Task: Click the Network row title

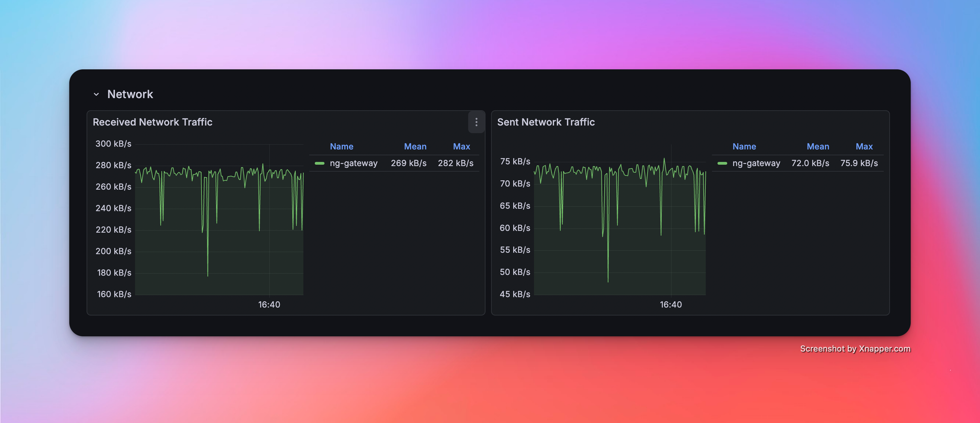Action: click(x=130, y=94)
